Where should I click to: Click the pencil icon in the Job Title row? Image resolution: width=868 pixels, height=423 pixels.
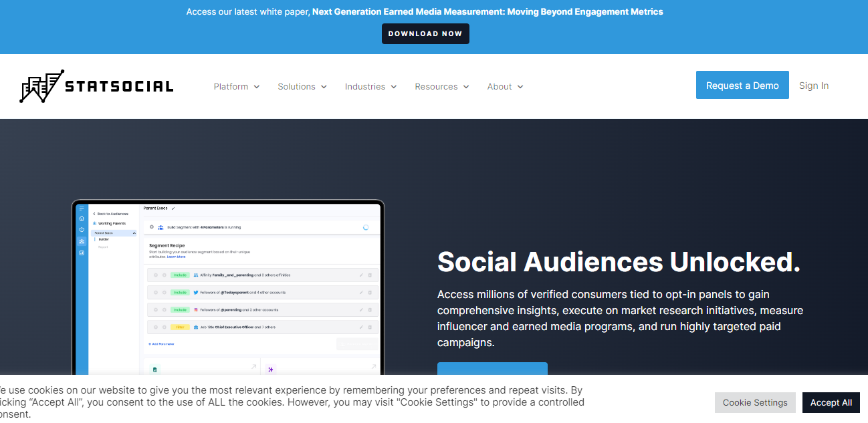pyautogui.click(x=361, y=327)
